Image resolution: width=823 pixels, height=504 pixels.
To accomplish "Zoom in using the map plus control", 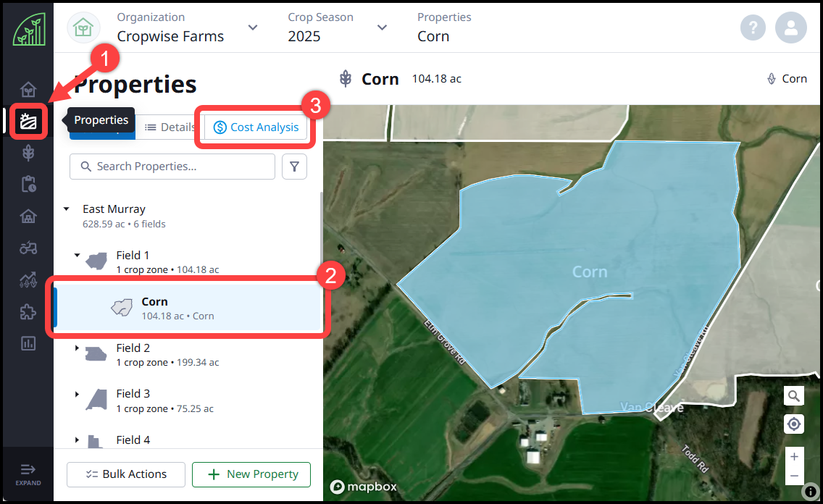I will click(794, 457).
